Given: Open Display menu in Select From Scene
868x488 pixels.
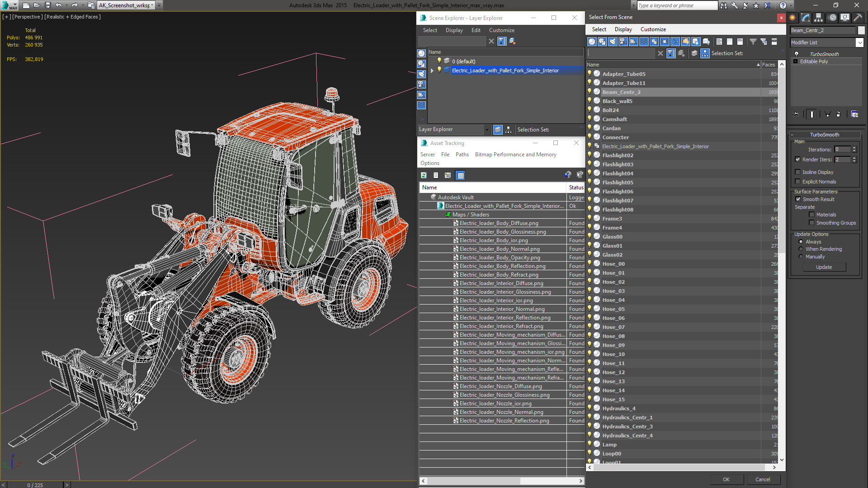Looking at the screenshot, I should tap(623, 29).
